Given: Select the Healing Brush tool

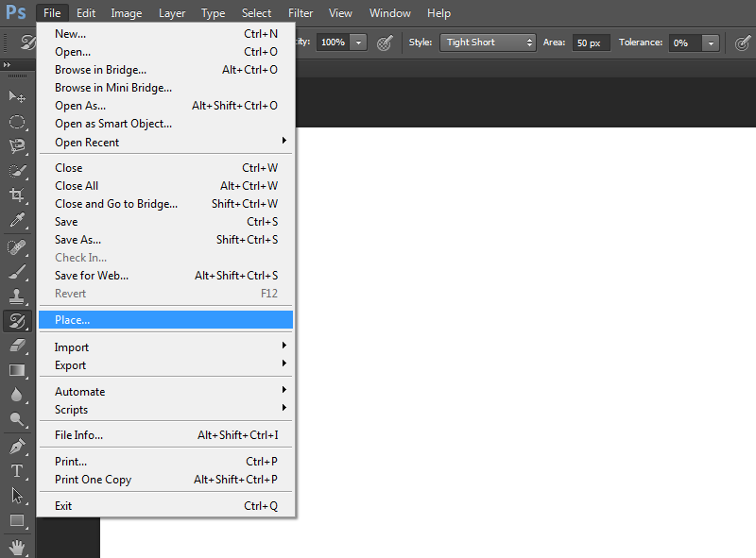Looking at the screenshot, I should (x=17, y=247).
